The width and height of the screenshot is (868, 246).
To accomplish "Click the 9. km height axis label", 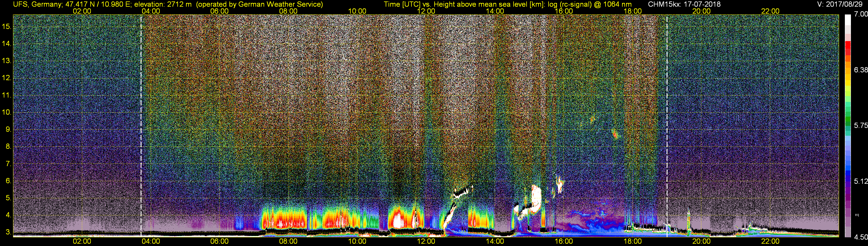I will pyautogui.click(x=8, y=129).
